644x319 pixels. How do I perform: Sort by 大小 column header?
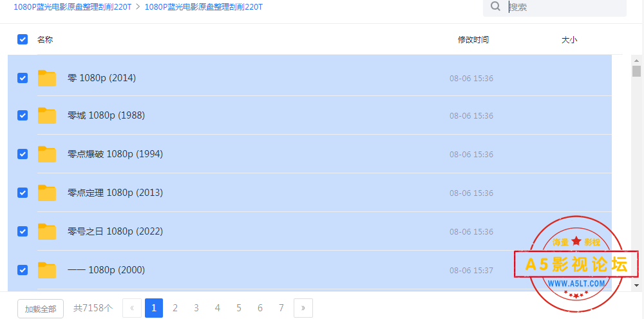point(569,40)
